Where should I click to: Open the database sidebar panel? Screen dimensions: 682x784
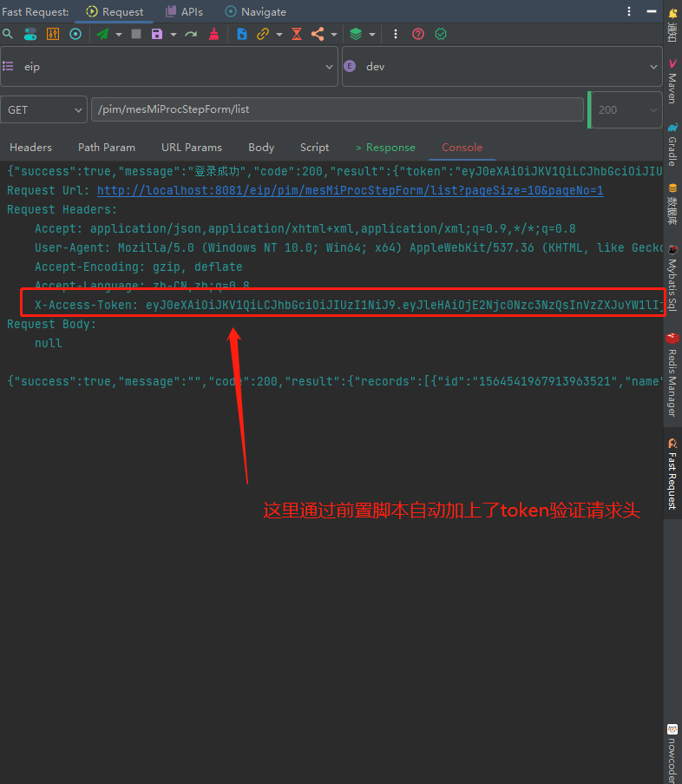[x=672, y=205]
